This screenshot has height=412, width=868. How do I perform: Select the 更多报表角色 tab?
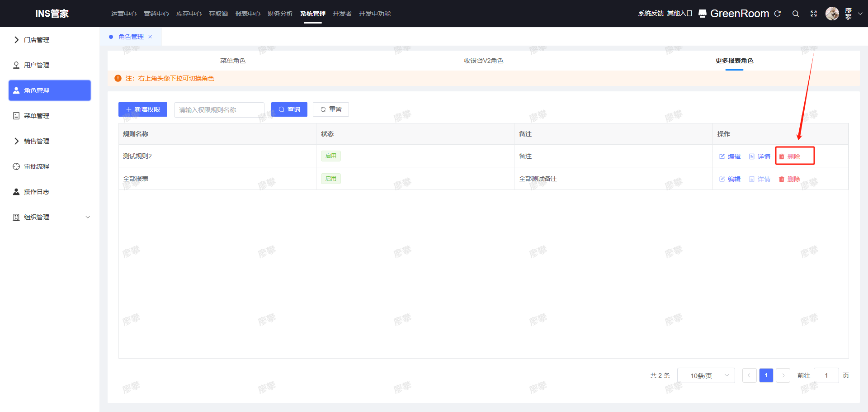[x=735, y=61]
